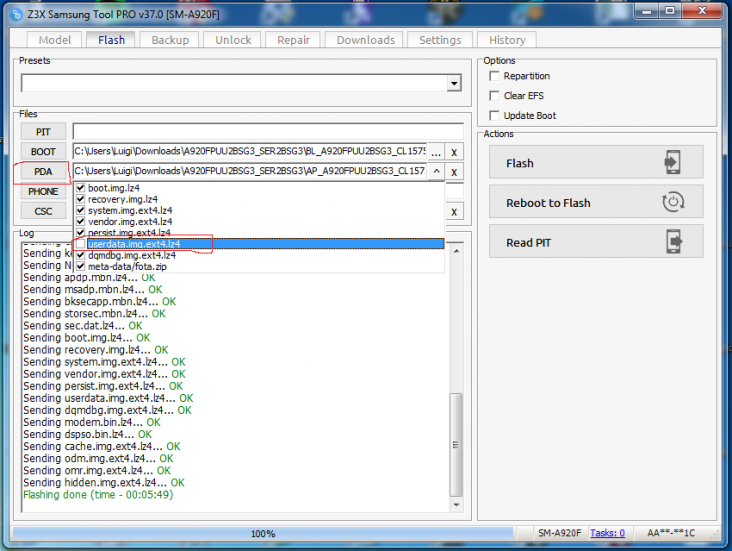Screen dimensions: 732x551
Task: Open the Repair tab
Action: click(x=293, y=40)
